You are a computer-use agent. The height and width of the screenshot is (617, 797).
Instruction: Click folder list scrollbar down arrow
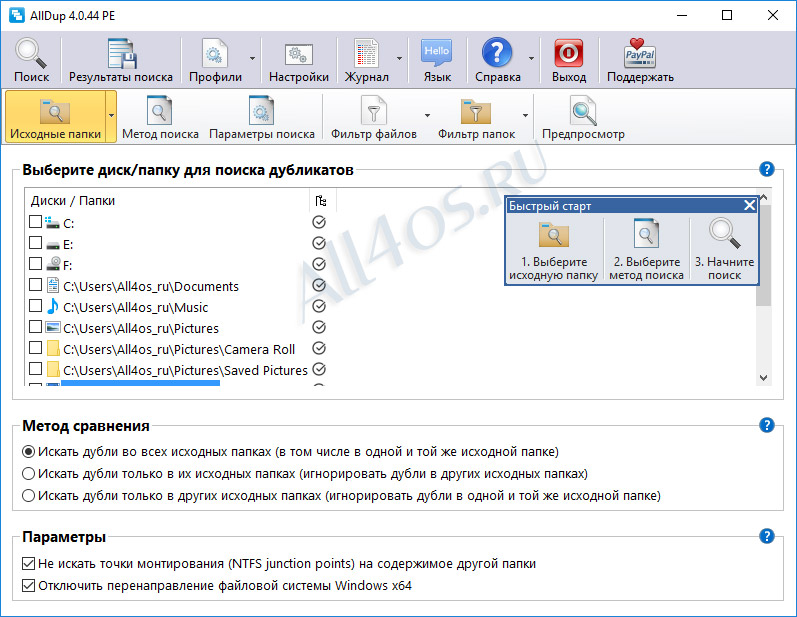tap(763, 378)
